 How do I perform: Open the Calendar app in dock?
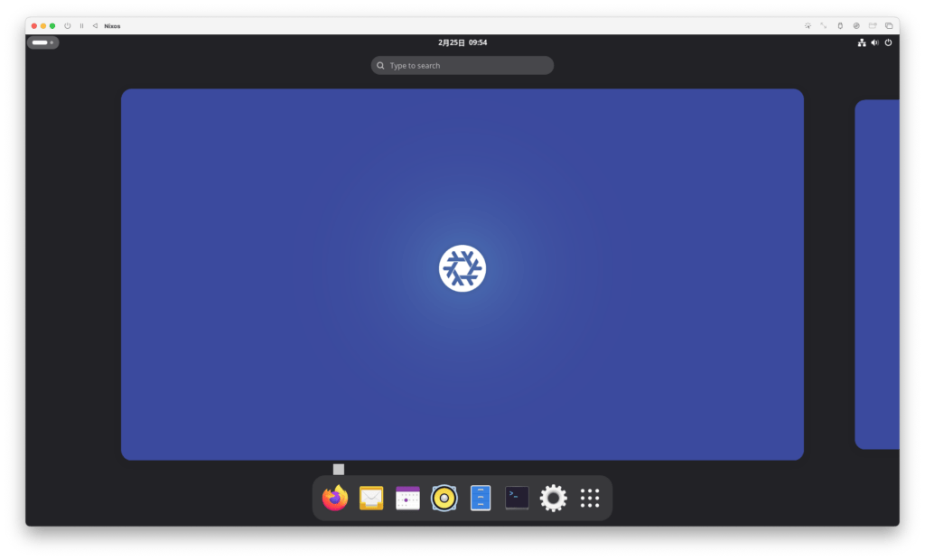pyautogui.click(x=407, y=498)
